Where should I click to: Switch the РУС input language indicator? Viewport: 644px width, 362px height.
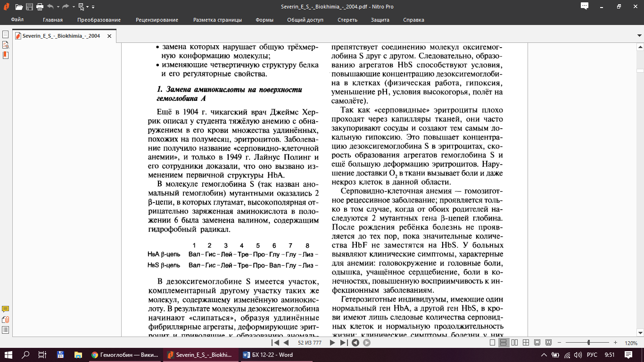[x=592, y=355]
